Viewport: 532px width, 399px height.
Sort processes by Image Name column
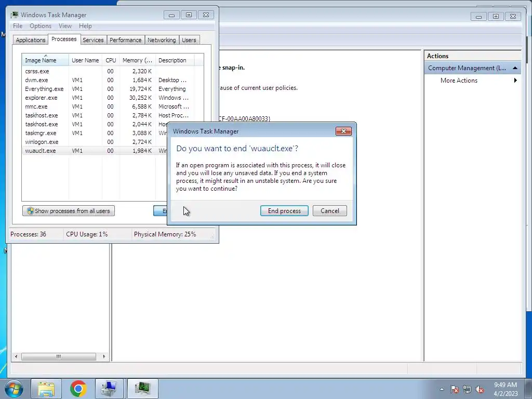coord(45,60)
